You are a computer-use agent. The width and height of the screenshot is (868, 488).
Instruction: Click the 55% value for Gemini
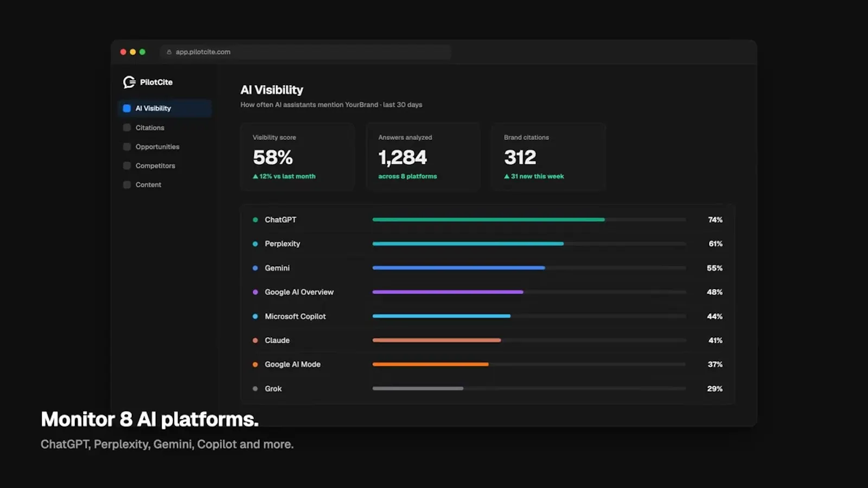coord(714,268)
